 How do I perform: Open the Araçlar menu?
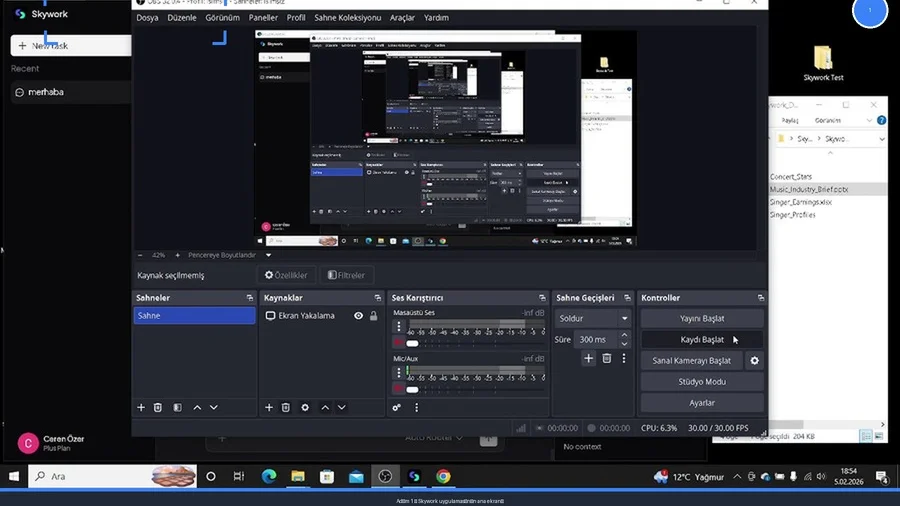pos(402,18)
